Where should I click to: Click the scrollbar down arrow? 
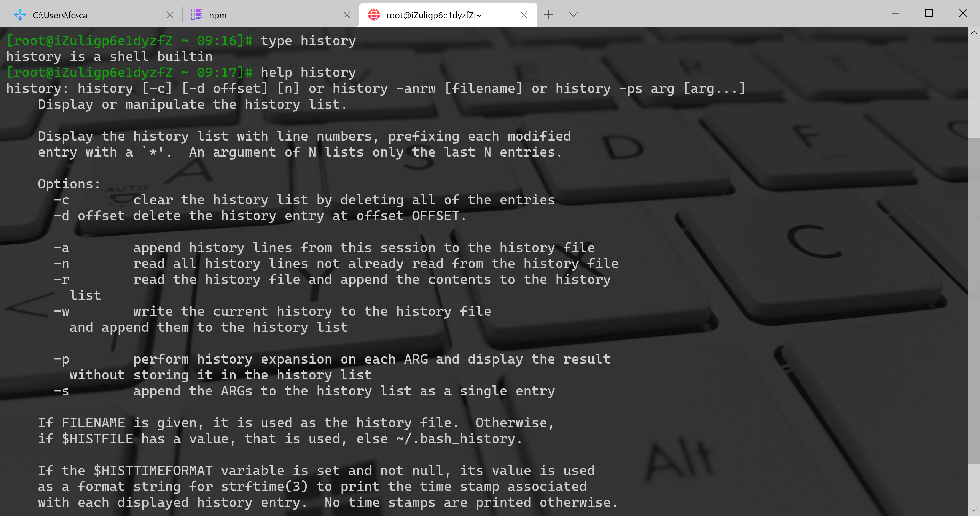click(x=974, y=510)
